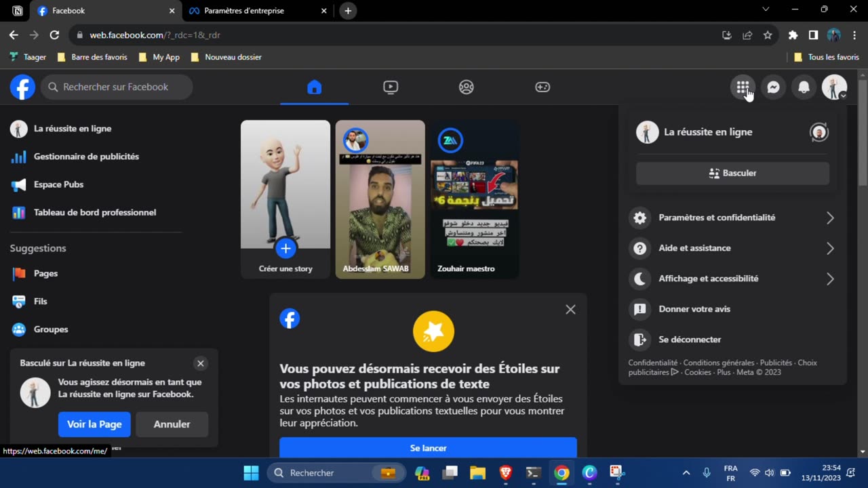
Task: Go back in browser
Action: tap(14, 35)
